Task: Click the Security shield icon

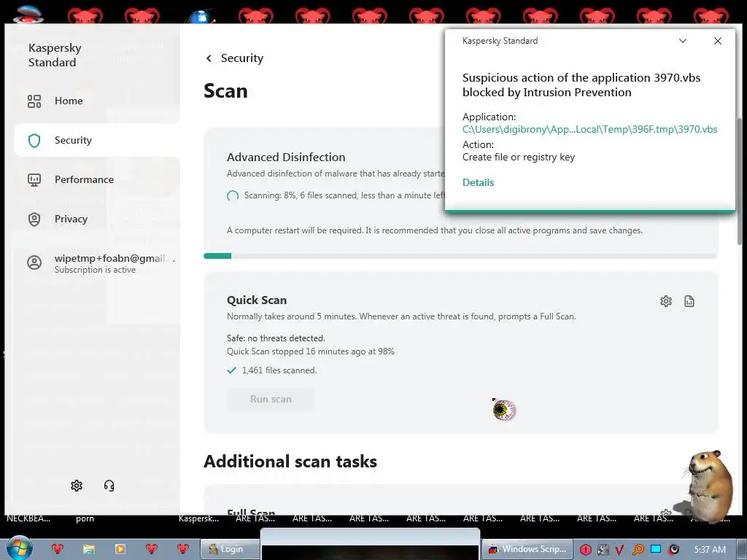Action: (x=34, y=141)
